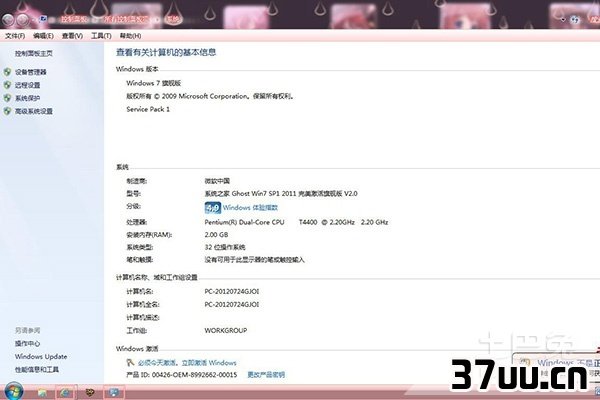Viewport: 600px width, 400px height.
Task: Click the shield icon beside 远程设置
Action: (7, 85)
